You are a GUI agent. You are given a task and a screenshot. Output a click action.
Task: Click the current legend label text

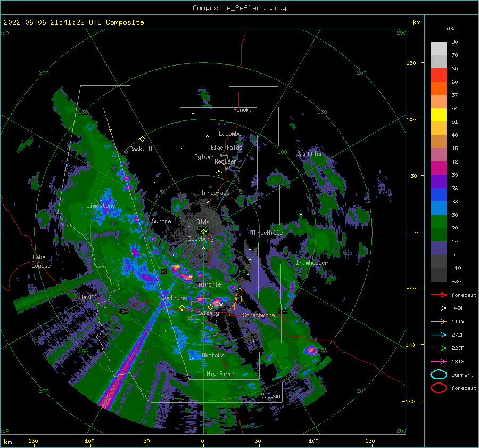point(463,375)
